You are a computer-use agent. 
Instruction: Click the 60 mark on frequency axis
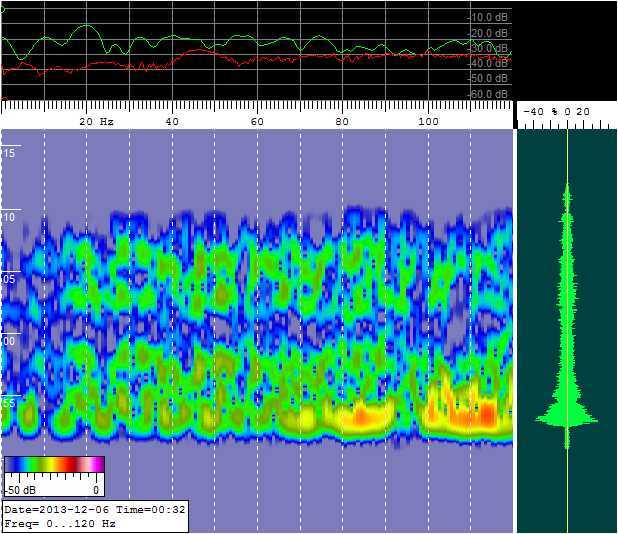point(257,121)
